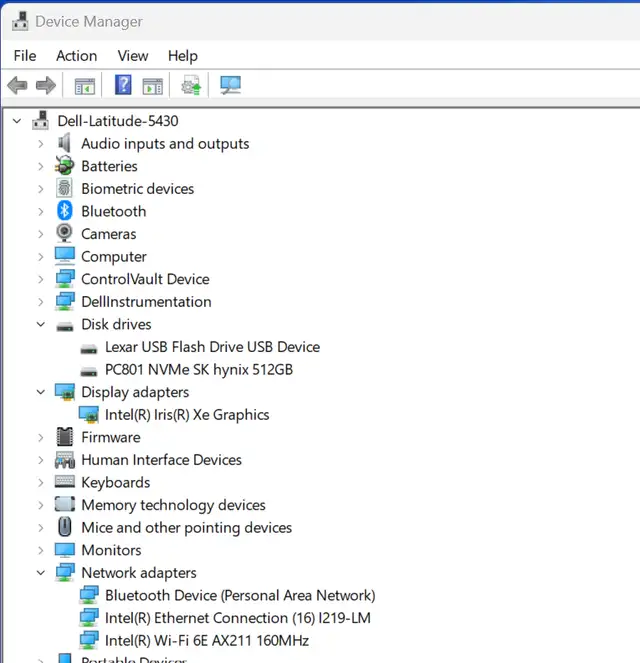Select PC801 NVMe SK hynix 512GB

click(x=199, y=370)
